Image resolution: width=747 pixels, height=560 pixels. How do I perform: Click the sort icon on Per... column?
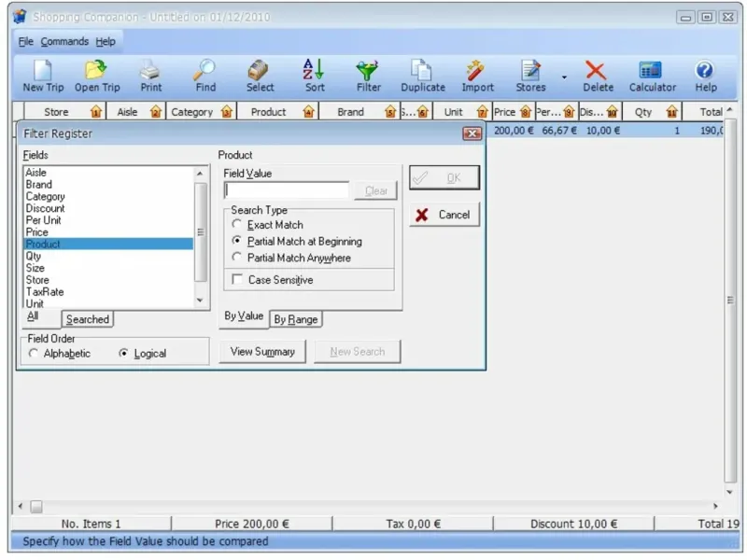[x=569, y=112]
